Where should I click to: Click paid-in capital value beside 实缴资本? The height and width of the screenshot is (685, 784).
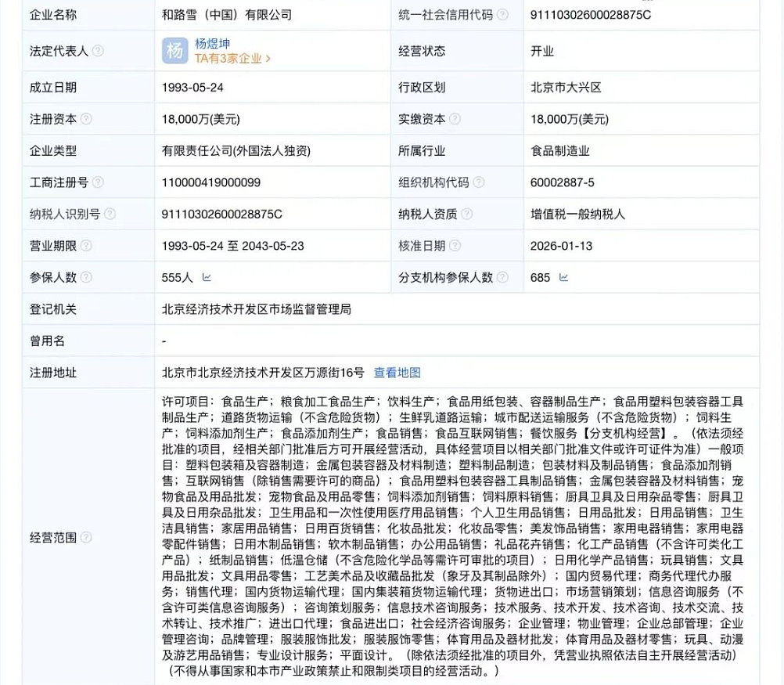coord(570,119)
